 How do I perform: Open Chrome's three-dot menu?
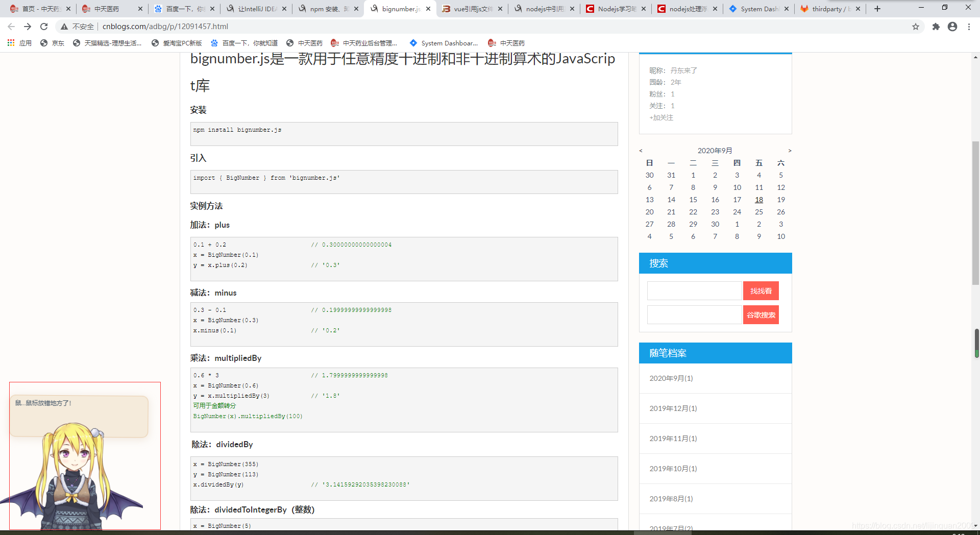tap(969, 27)
